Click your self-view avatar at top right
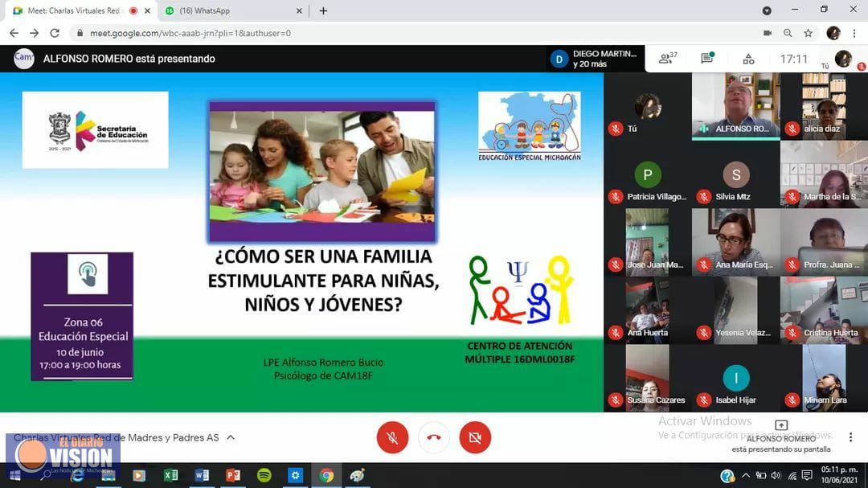The width and height of the screenshot is (868, 488). [x=843, y=58]
